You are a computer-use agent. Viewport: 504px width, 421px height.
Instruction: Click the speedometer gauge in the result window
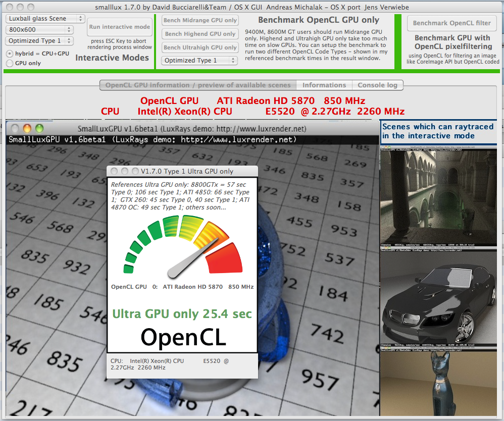pyautogui.click(x=183, y=247)
